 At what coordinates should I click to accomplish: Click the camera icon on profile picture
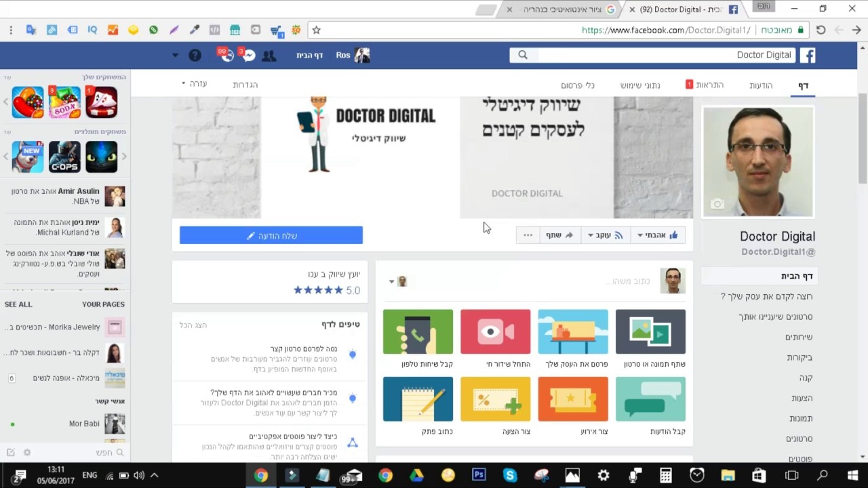click(x=717, y=204)
